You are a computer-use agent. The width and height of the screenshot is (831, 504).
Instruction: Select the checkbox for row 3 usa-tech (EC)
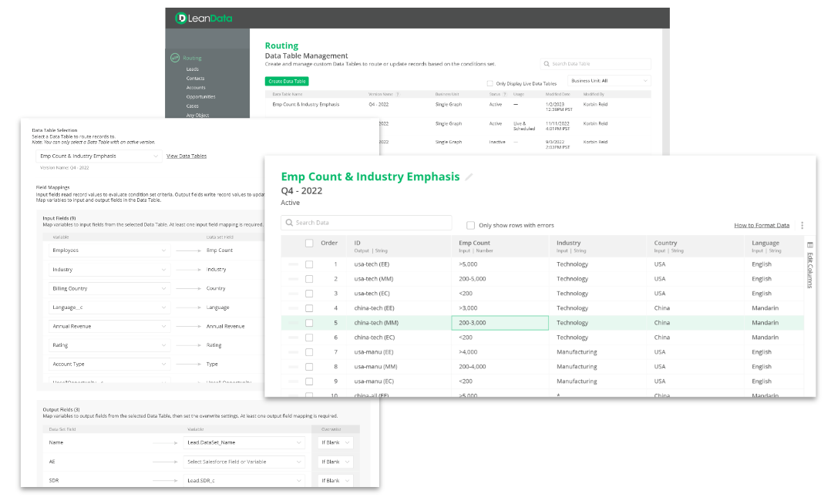[x=309, y=294]
